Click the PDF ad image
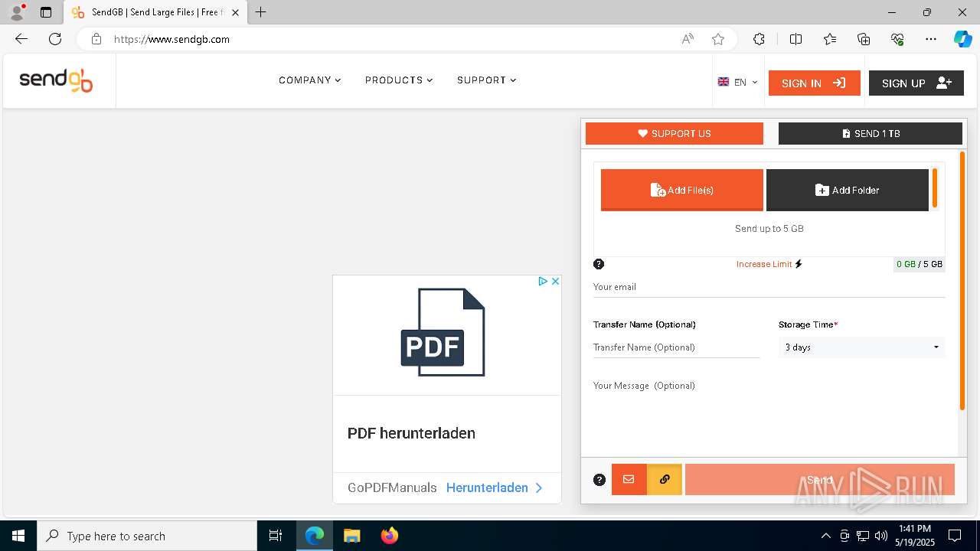The width and height of the screenshot is (980, 551). coord(443,332)
